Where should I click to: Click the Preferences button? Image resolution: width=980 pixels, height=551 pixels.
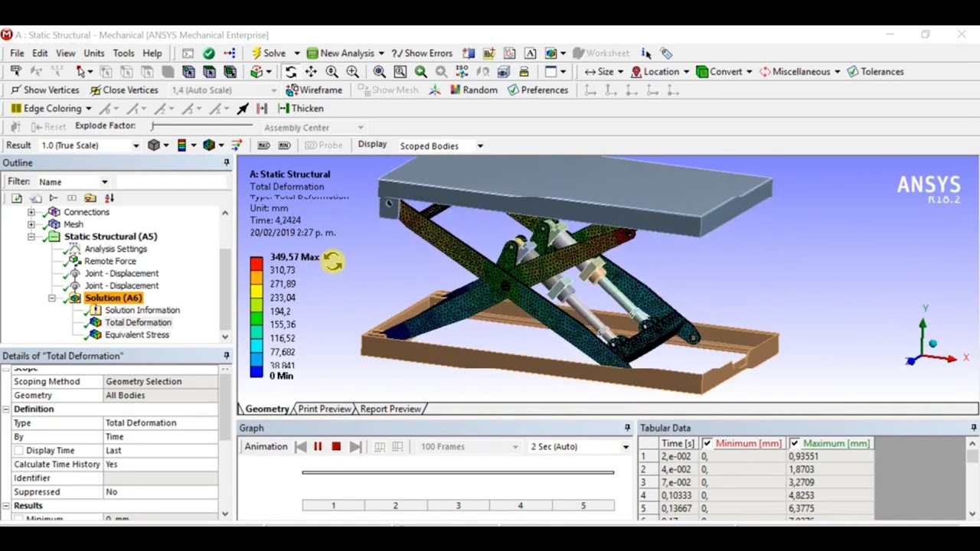[x=537, y=90]
